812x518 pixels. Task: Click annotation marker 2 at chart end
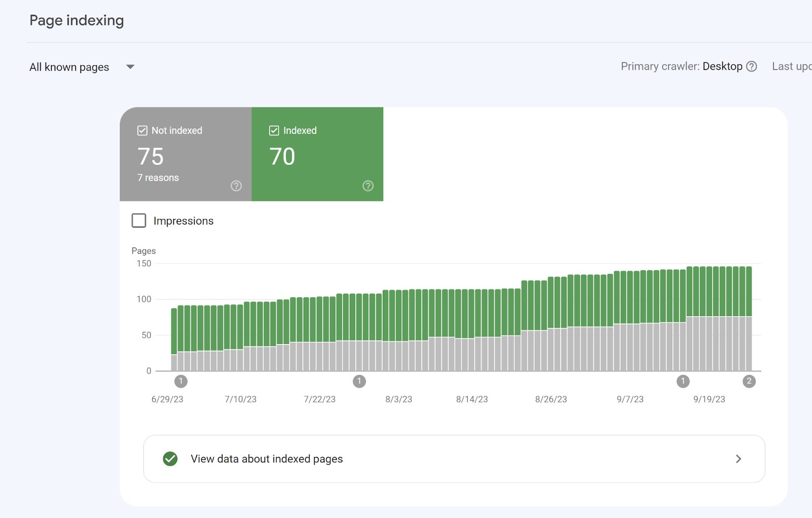coord(749,381)
